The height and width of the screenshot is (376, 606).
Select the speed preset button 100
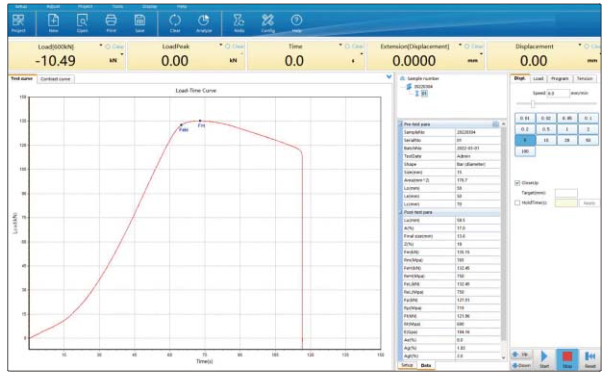pyautogui.click(x=525, y=151)
